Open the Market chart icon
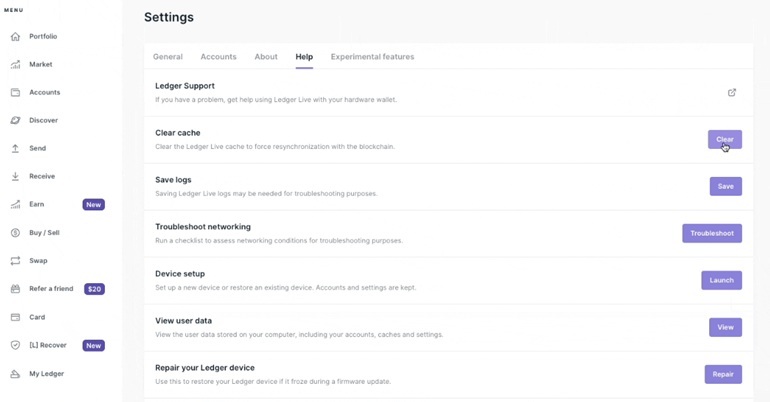 click(15, 64)
